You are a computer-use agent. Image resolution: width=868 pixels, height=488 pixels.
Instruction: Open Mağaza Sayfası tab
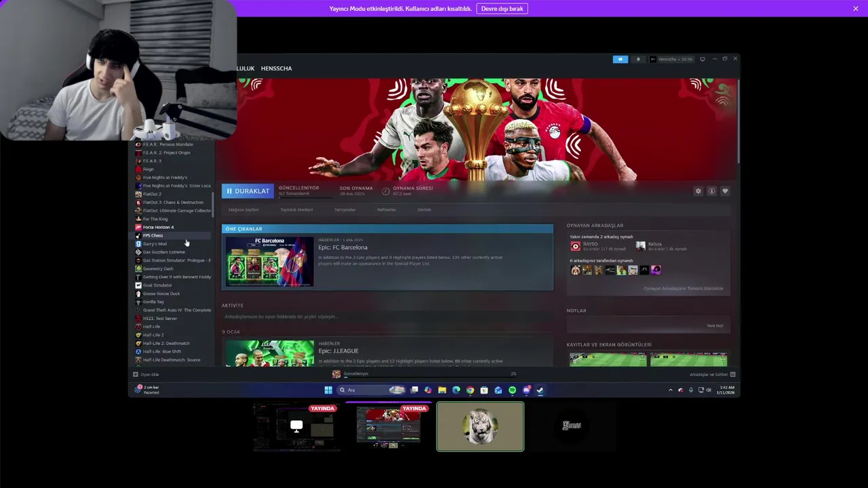(x=243, y=209)
